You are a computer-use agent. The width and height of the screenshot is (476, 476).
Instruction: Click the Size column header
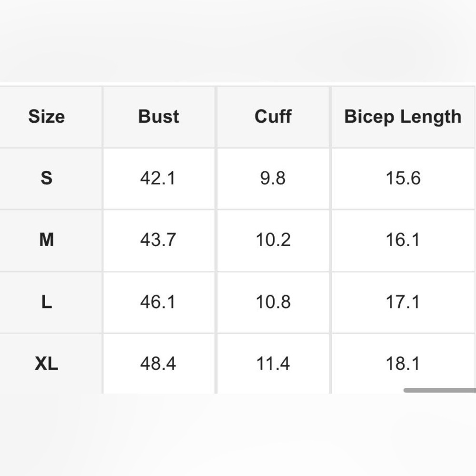[x=46, y=117]
